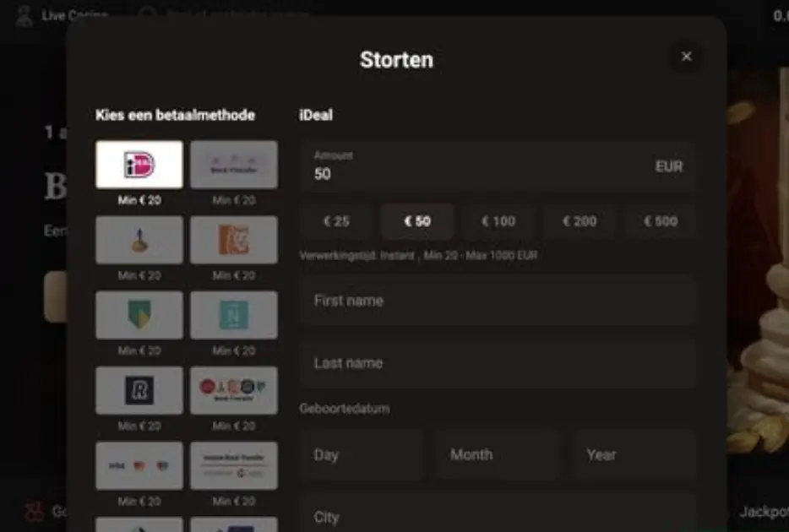
Task: Open the Year birthdate field
Action: point(634,455)
